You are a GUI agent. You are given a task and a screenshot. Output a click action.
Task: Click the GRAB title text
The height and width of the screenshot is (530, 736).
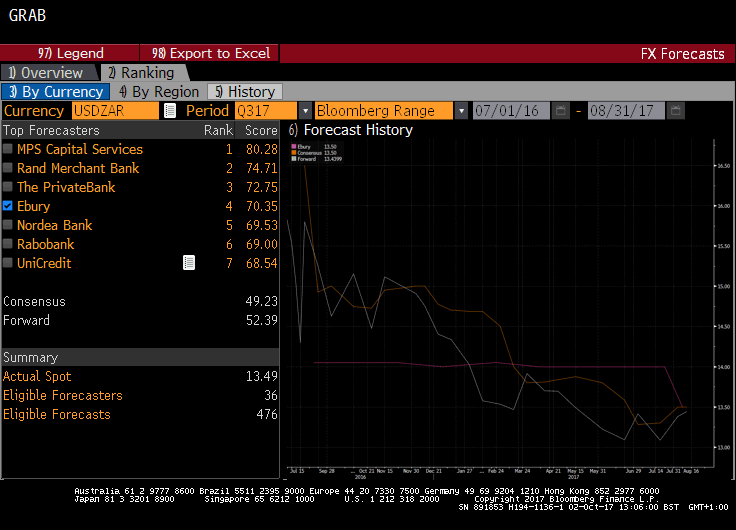pos(27,15)
